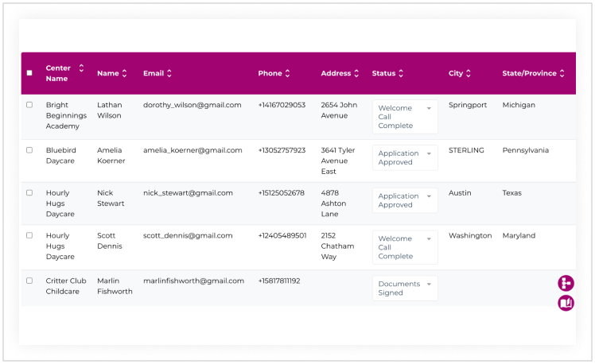The image size is (595, 364).
Task: Click the Center Name column header
Action: pos(58,73)
